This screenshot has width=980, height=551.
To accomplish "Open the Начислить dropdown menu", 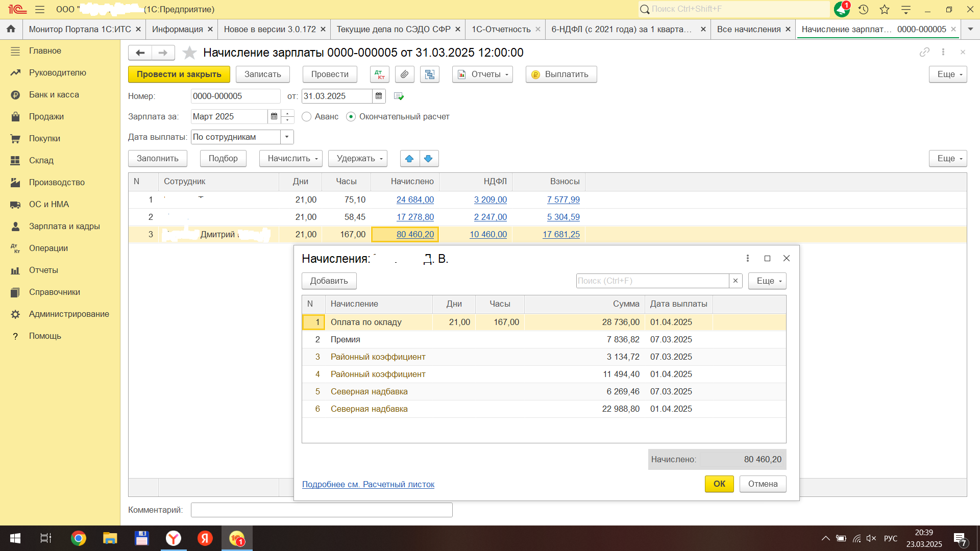I will (x=290, y=159).
